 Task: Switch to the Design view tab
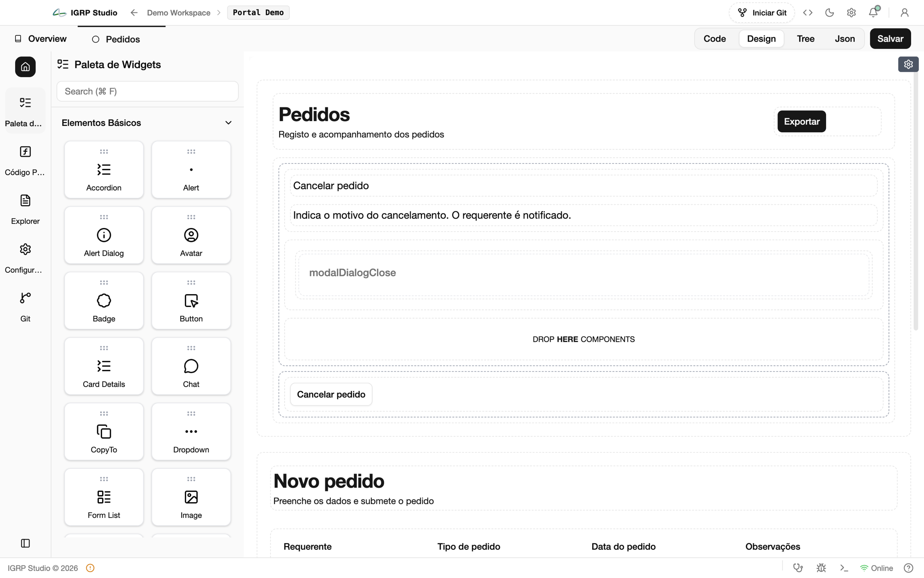(761, 39)
